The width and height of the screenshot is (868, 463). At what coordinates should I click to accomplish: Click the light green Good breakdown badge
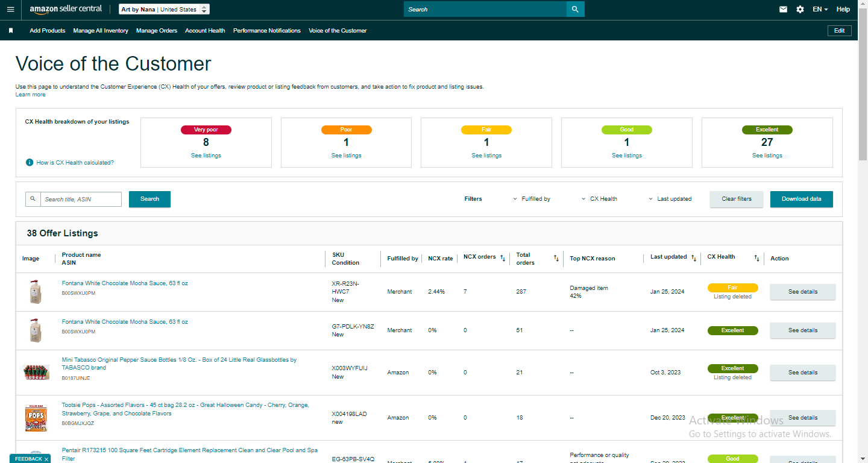[x=627, y=130]
